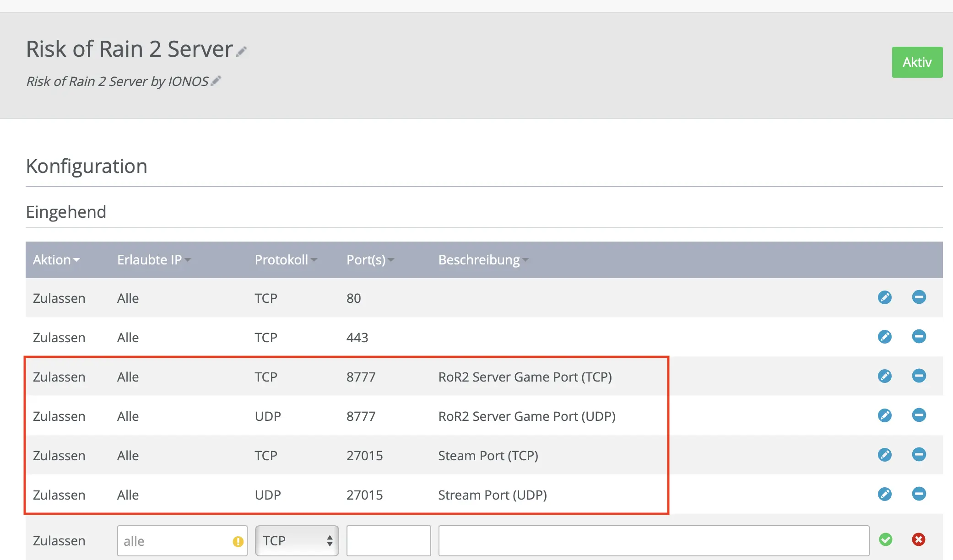This screenshot has height=560, width=953.
Task: Select the 'Steam Port (TCP)' description text
Action: tap(488, 456)
